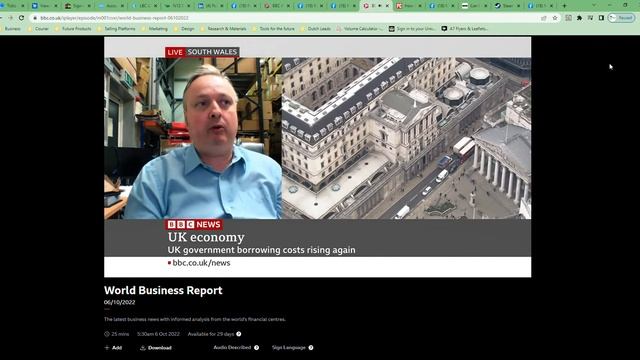Viewport: 640px width, 360px height.
Task: Reload the BBC iPlayer page
Action: point(21,18)
